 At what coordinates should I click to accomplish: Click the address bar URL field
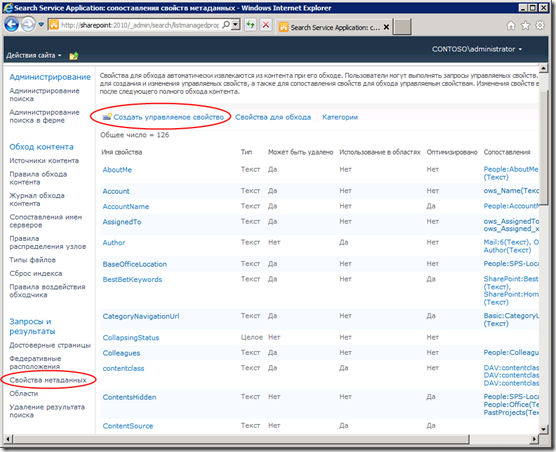[140, 25]
